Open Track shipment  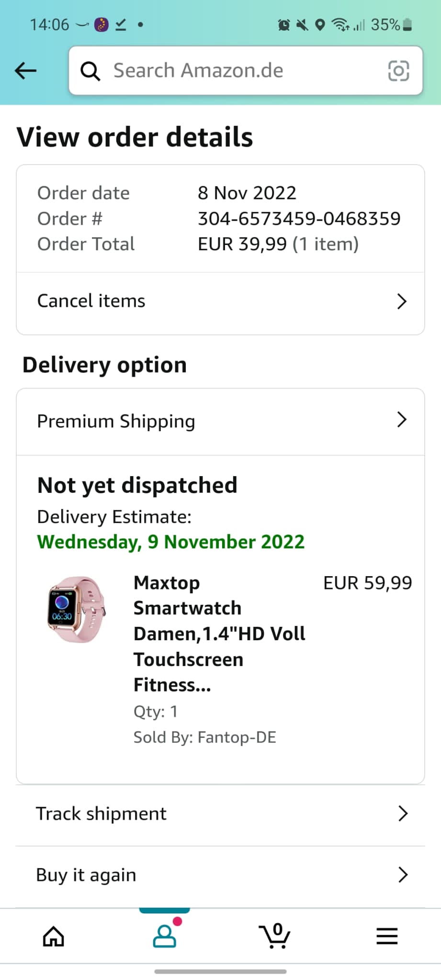click(x=102, y=813)
